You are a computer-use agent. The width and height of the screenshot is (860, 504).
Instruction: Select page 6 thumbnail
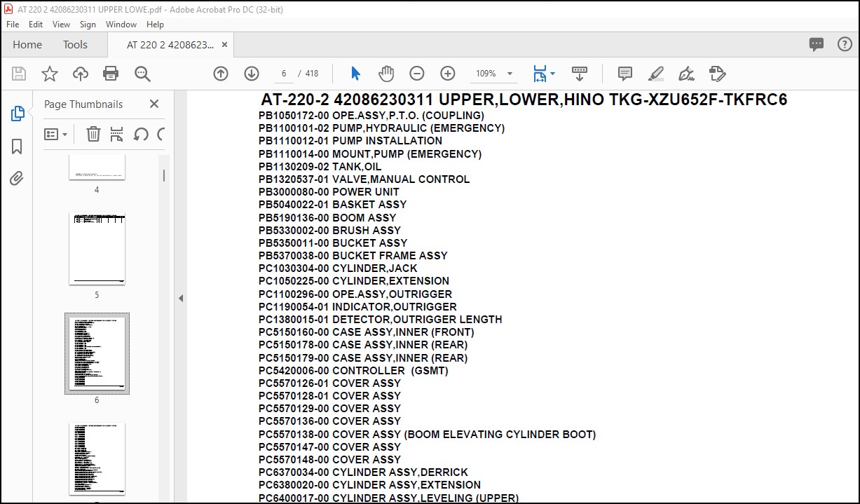point(97,353)
